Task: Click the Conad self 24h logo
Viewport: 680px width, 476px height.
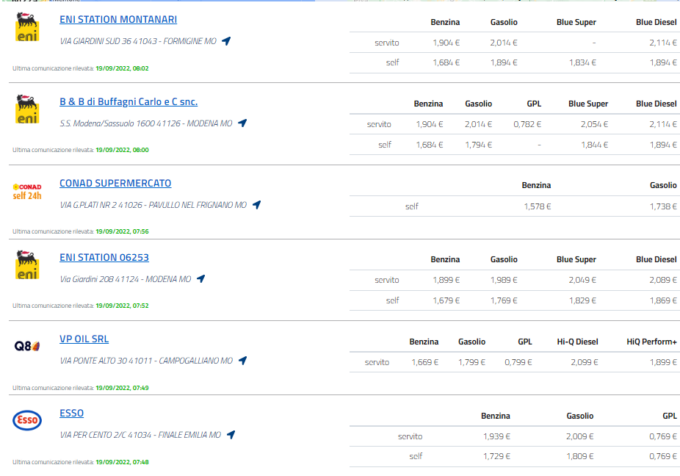Action: 27,191
